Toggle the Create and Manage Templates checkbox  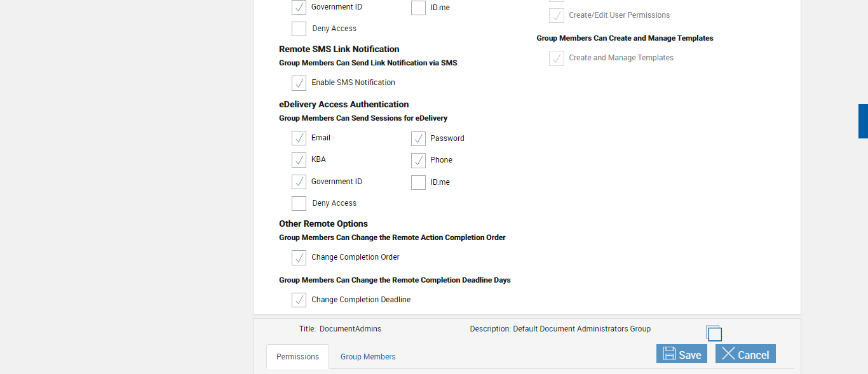pos(557,58)
